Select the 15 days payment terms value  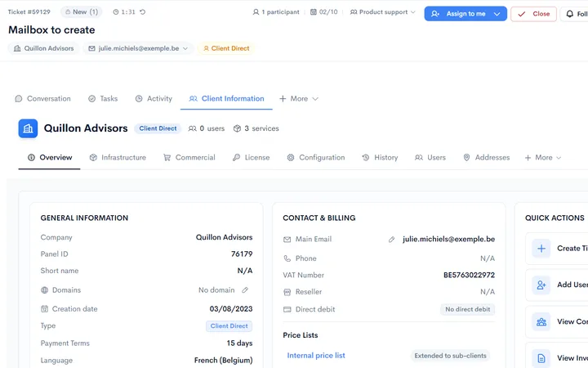click(239, 343)
